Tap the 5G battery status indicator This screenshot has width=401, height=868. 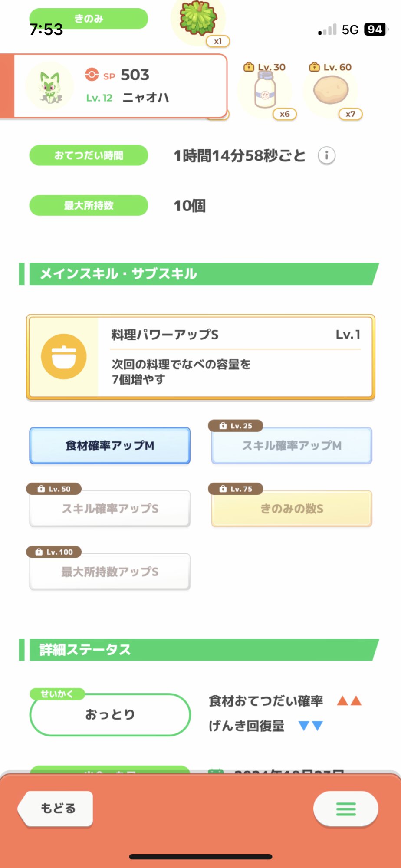coord(374,30)
